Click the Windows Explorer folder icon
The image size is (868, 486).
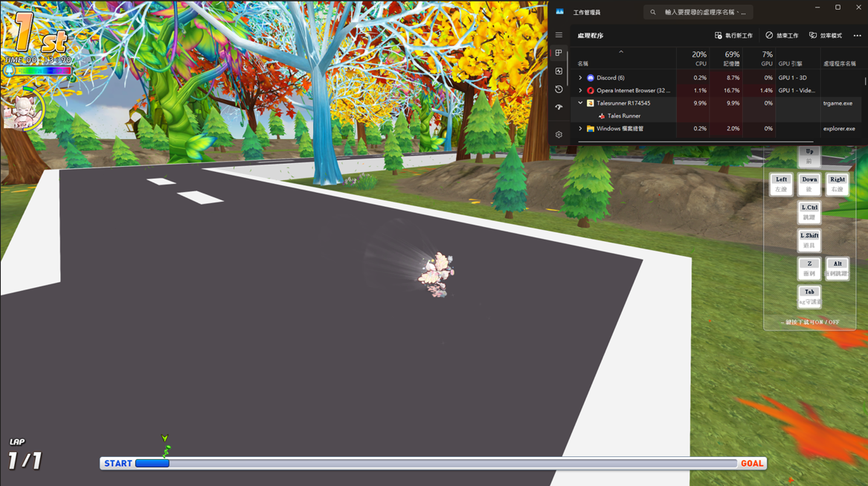590,129
